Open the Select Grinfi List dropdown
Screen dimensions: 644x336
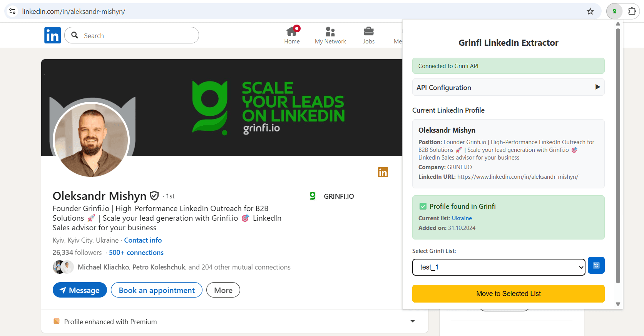tap(498, 267)
